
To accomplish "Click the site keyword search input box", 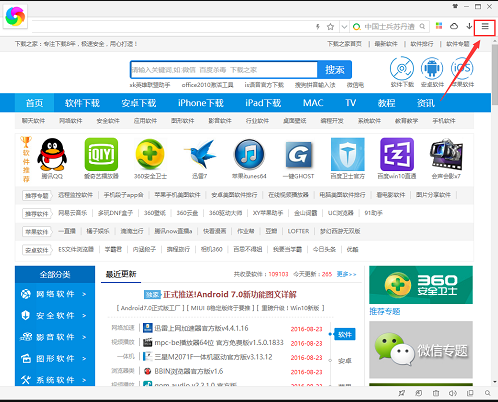I will 224,70.
